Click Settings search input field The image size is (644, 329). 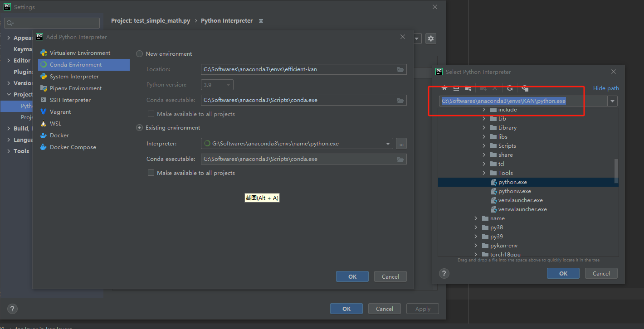52,23
